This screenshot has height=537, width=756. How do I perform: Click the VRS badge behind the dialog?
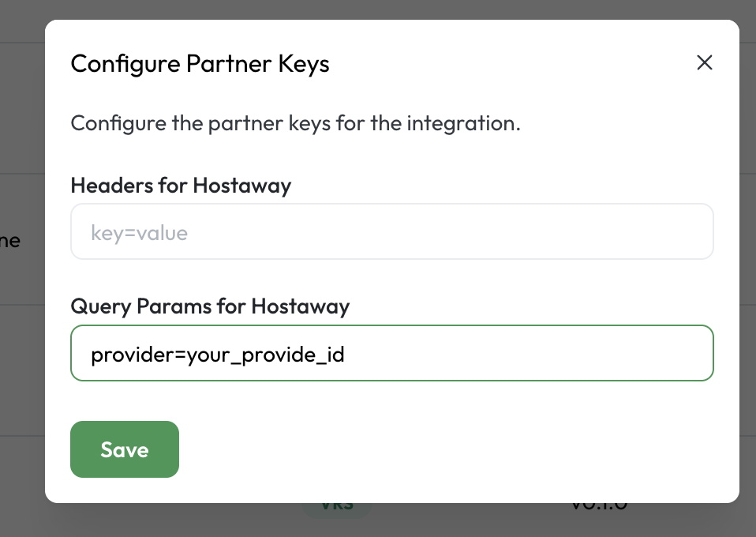click(x=336, y=503)
